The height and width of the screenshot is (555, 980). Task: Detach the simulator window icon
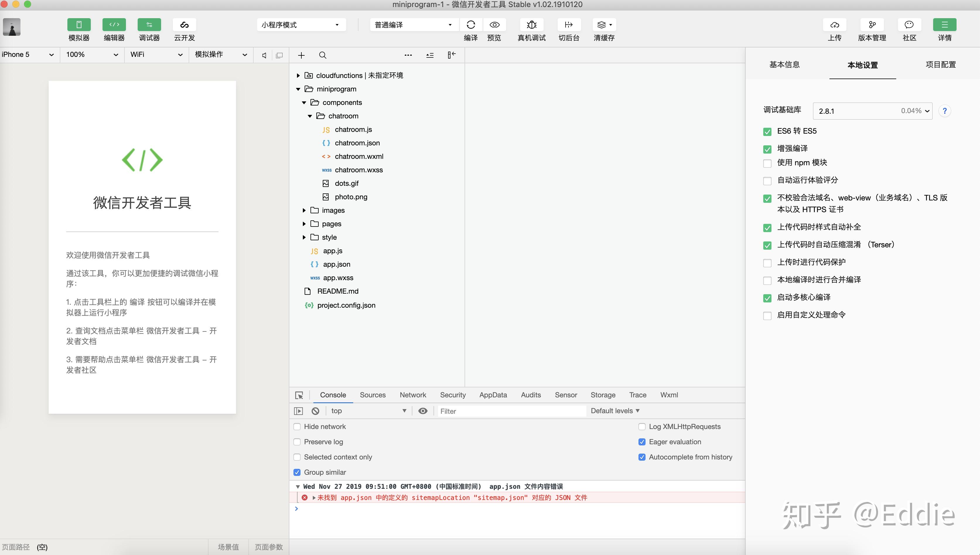point(279,55)
